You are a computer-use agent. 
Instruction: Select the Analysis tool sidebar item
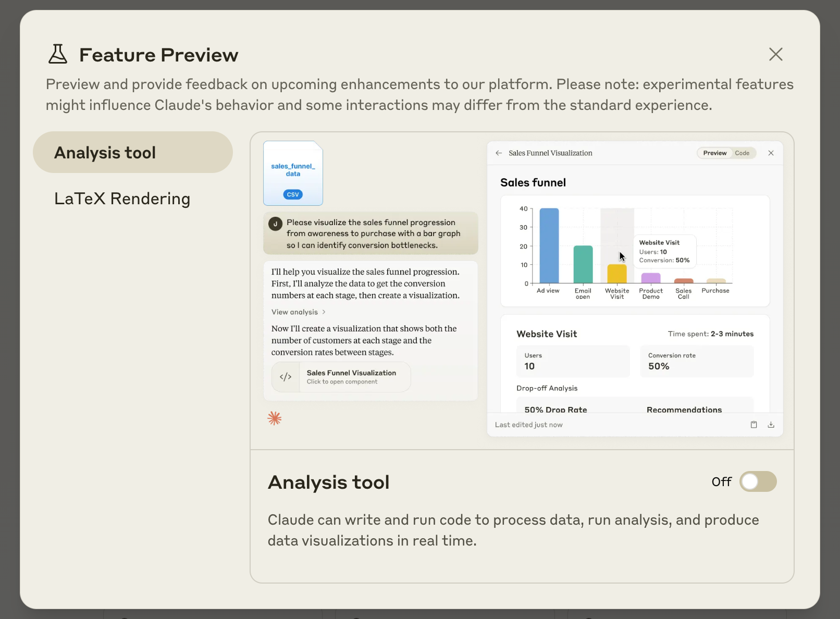[133, 152]
